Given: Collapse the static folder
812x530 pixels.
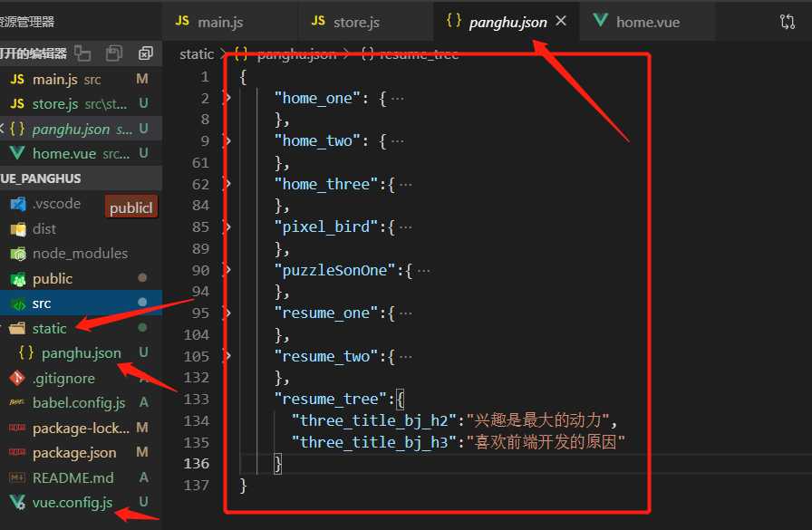Looking at the screenshot, I should click(x=81, y=329).
